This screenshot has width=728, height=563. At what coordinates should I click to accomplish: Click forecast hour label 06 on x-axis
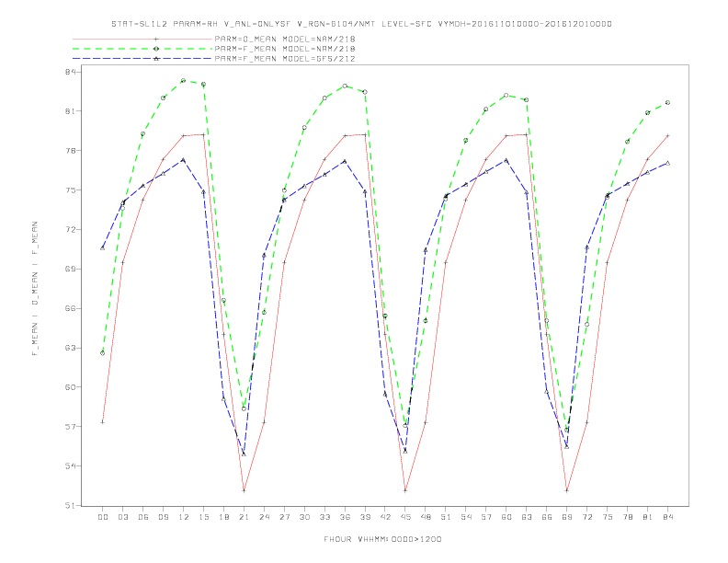click(143, 517)
